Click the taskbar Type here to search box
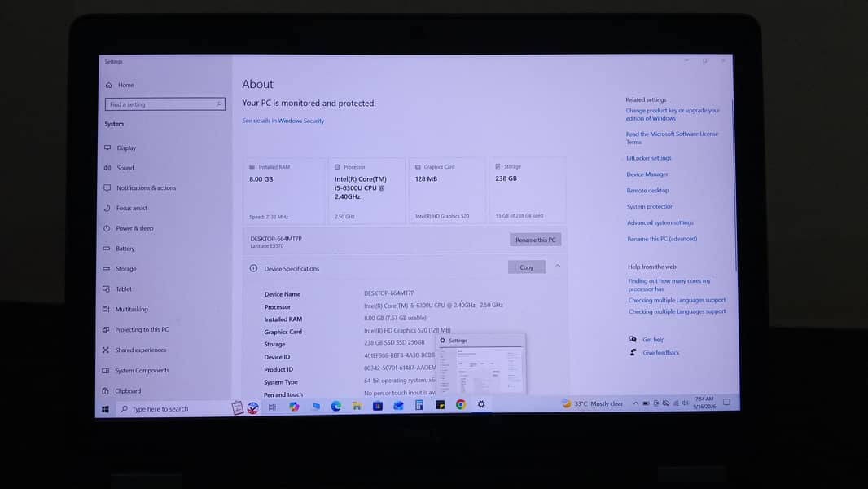This screenshot has width=868, height=489. tap(172, 408)
